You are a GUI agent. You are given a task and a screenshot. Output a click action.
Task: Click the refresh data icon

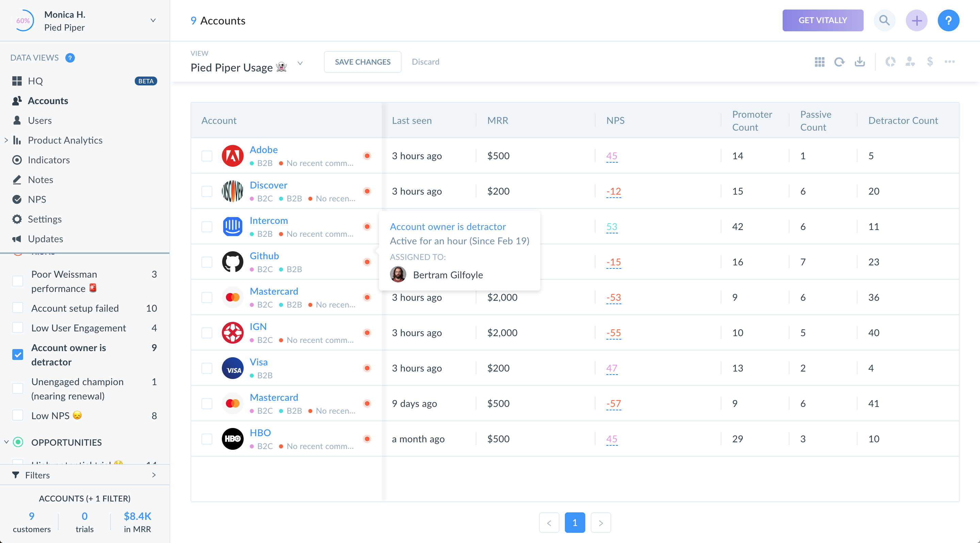pyautogui.click(x=839, y=62)
